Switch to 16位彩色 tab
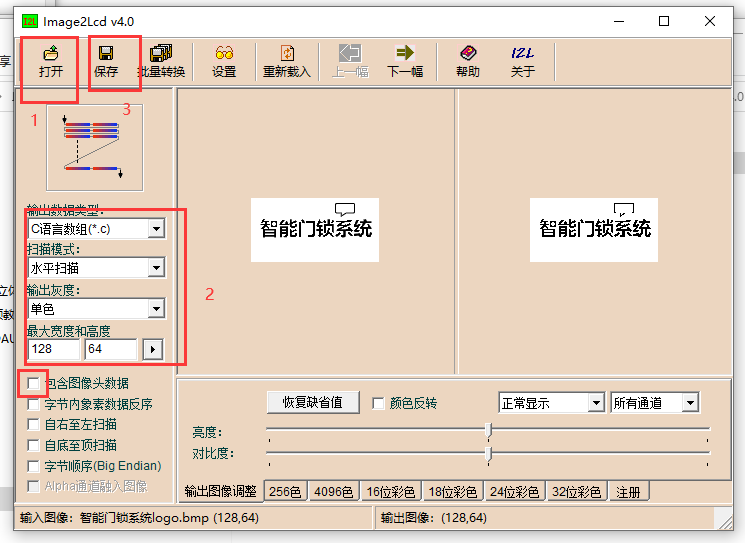745x543 pixels. 391,492
